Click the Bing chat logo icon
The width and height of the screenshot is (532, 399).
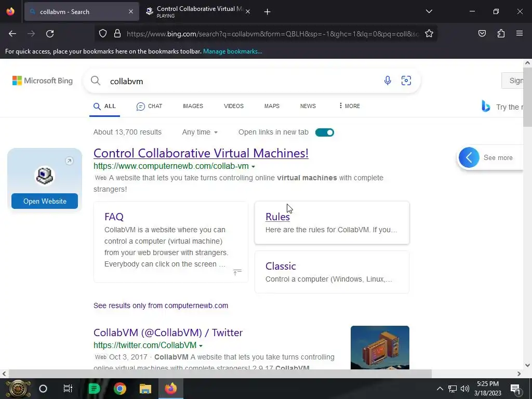(x=486, y=106)
